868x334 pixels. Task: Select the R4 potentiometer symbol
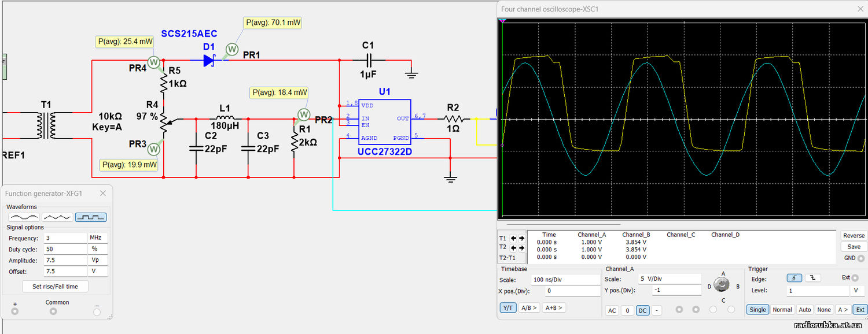[x=165, y=124]
